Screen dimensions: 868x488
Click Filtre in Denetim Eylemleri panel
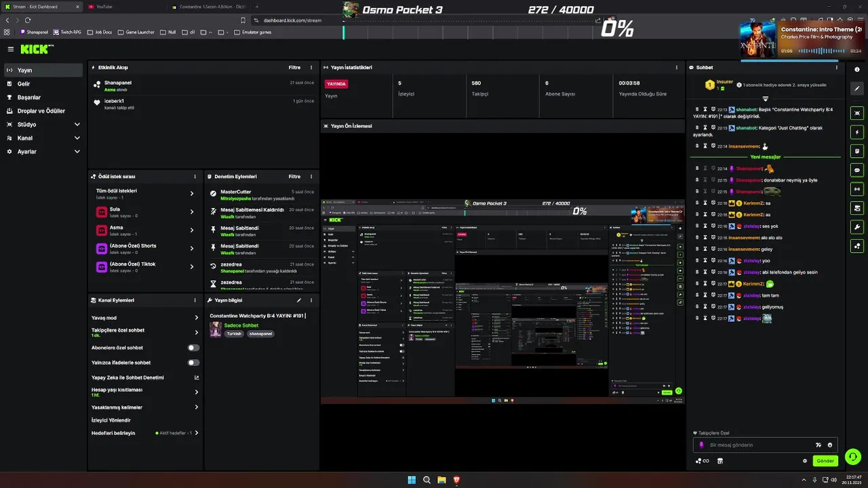click(294, 176)
